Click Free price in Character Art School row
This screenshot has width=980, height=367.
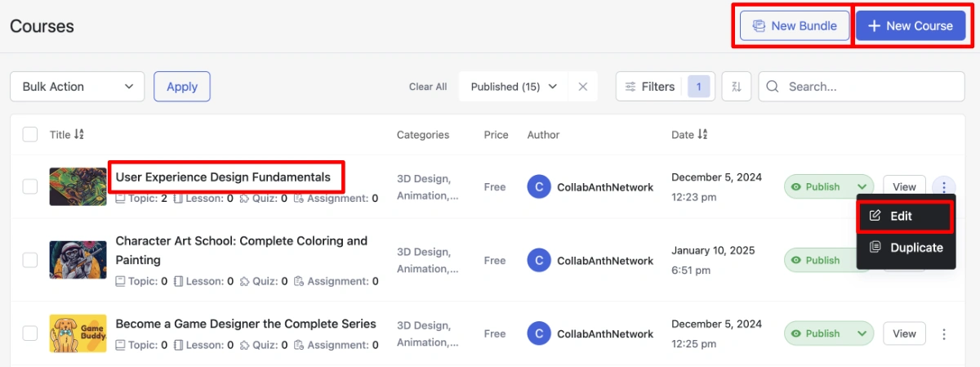point(495,261)
